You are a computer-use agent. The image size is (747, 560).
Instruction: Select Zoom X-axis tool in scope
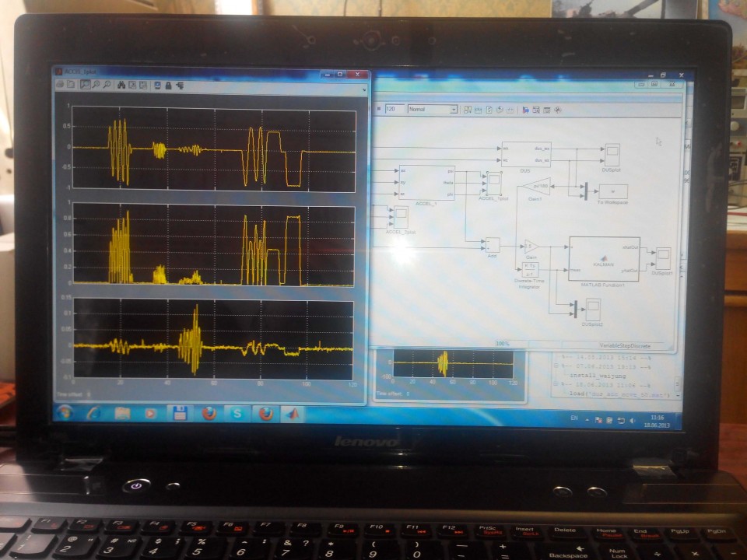96,85
